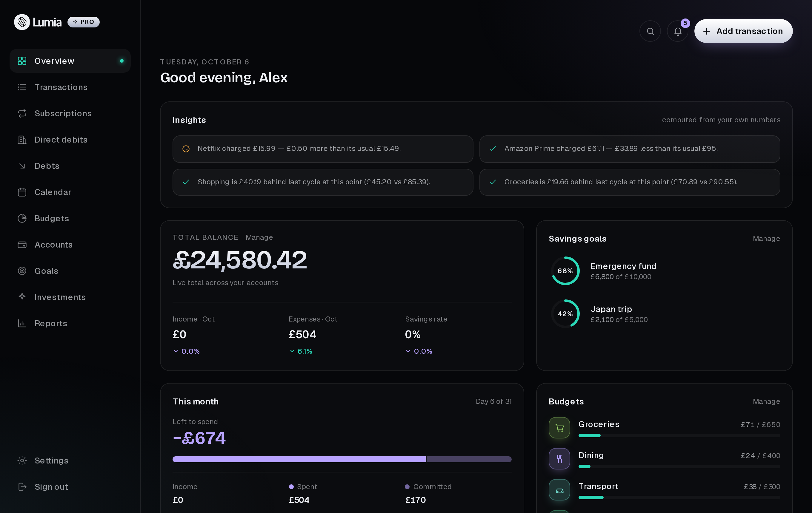Click the Reports bar chart icon
Image resolution: width=812 pixels, height=513 pixels.
coord(22,324)
